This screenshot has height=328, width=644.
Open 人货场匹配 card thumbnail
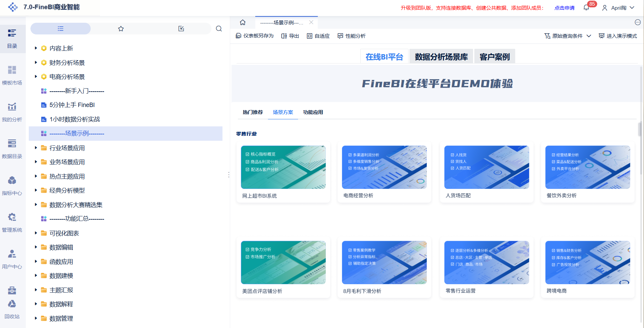point(487,167)
